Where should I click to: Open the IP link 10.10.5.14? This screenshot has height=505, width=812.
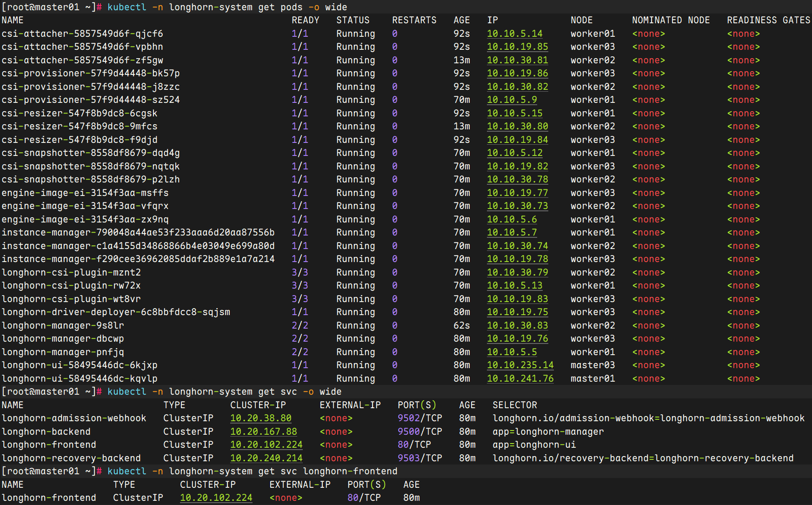[514, 34]
